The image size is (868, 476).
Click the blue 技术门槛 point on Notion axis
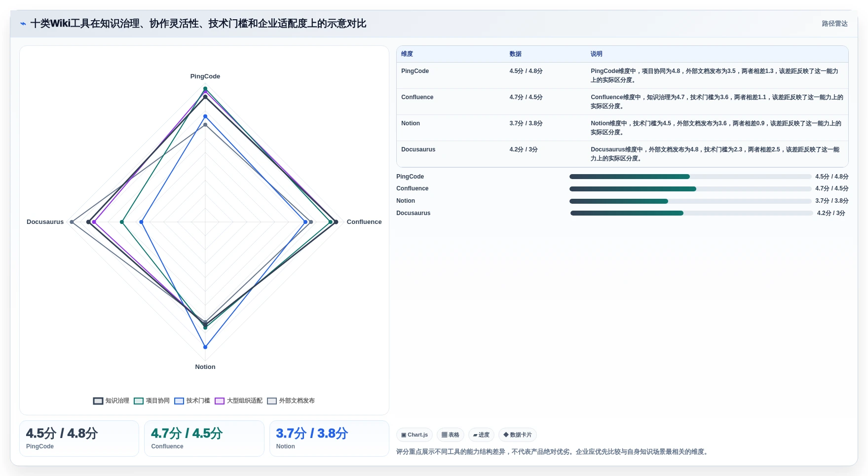(x=205, y=347)
